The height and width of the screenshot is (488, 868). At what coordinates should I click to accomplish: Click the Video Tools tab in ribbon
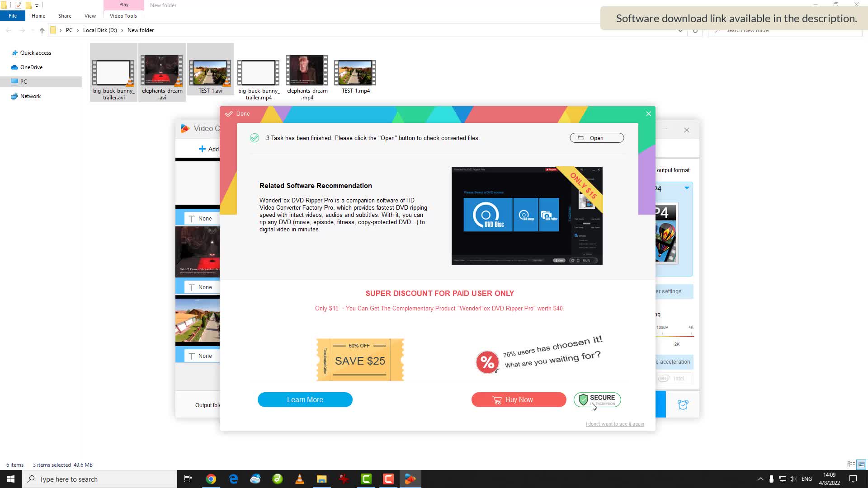123,15
